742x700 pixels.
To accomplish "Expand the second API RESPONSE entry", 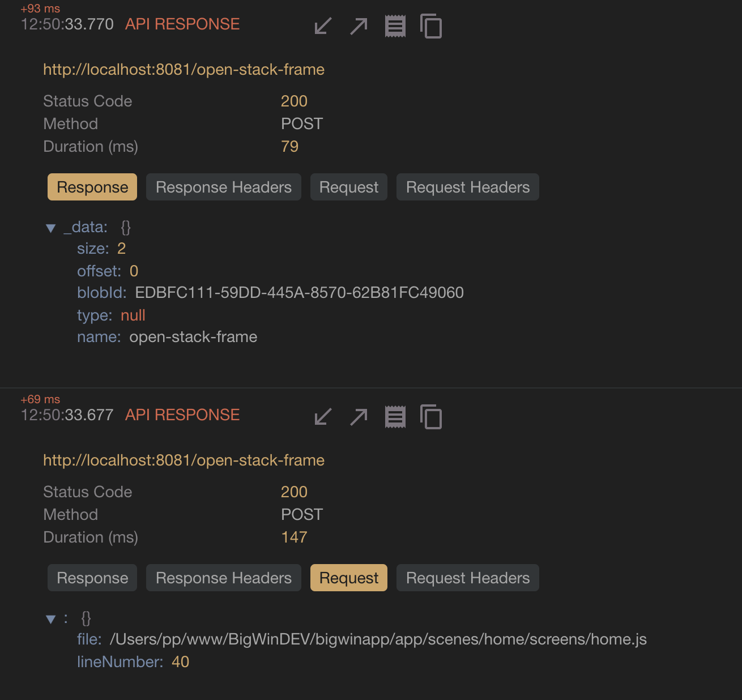I will click(358, 417).
